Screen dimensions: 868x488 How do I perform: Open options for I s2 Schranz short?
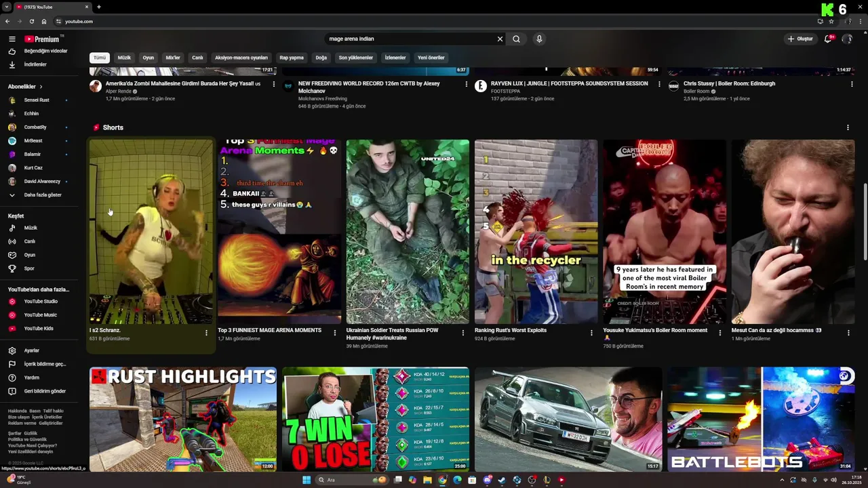tap(206, 333)
